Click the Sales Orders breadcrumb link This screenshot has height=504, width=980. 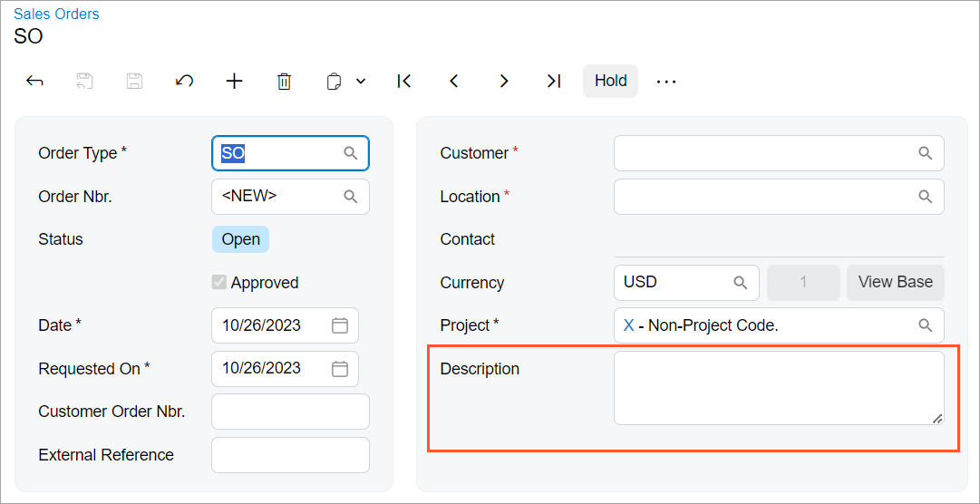tap(56, 14)
